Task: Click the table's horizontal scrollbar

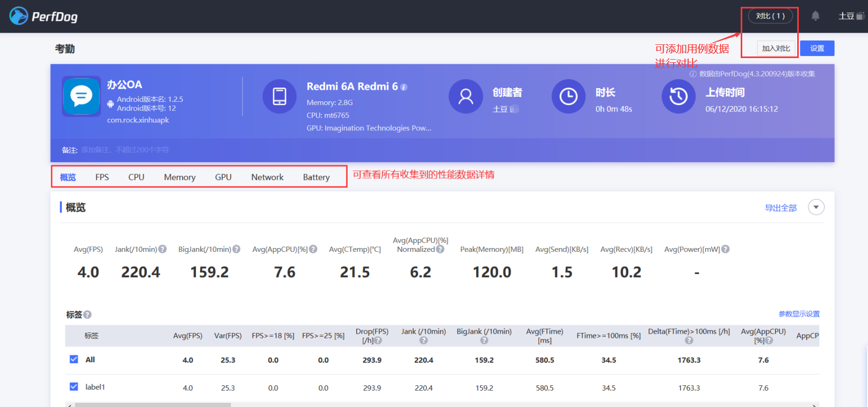Action: pos(153,404)
